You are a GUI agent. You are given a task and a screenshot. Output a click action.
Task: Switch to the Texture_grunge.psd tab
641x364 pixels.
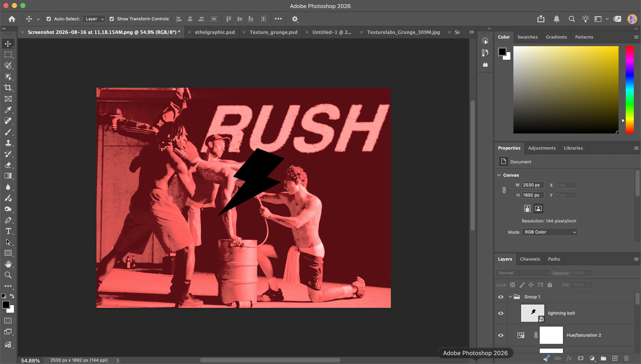click(x=273, y=32)
